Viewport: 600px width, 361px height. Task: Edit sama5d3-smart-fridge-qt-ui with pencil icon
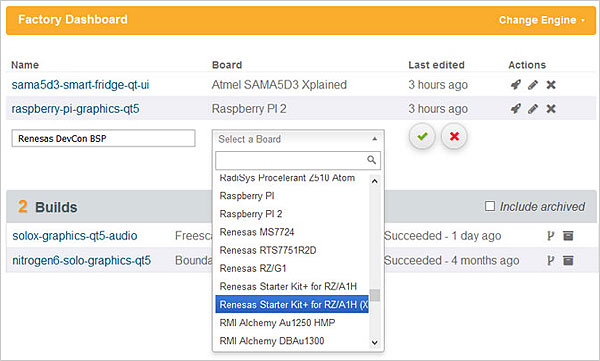(533, 85)
